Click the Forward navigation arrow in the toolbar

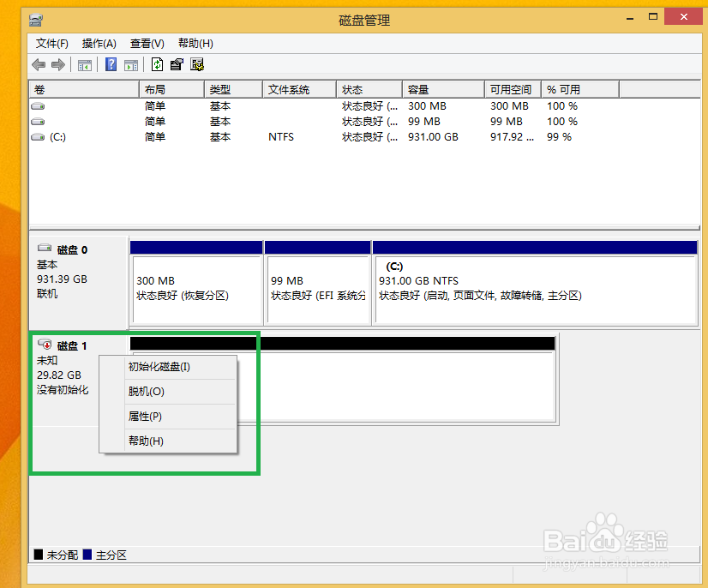click(x=57, y=64)
